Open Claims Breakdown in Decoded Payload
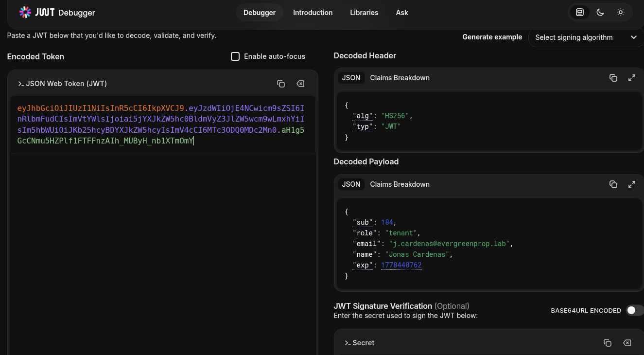 point(400,184)
